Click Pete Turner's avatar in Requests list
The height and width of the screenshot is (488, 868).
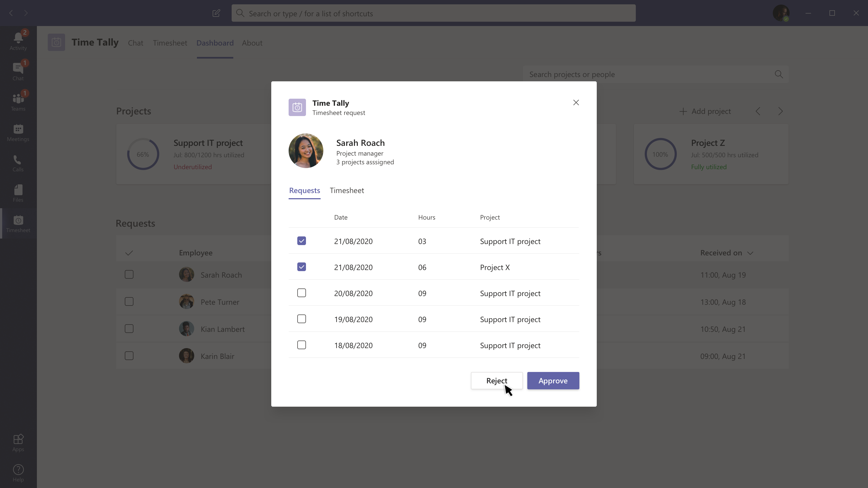point(186,301)
